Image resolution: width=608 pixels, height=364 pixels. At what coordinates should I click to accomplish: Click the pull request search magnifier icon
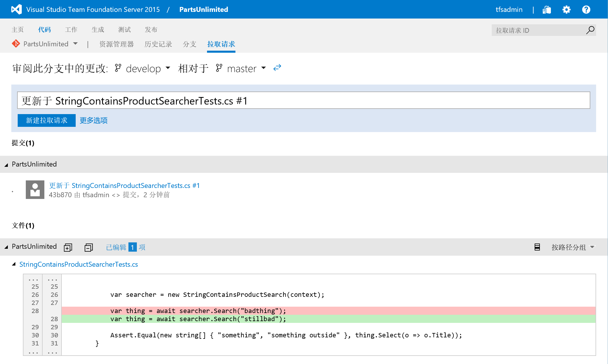pyautogui.click(x=590, y=30)
